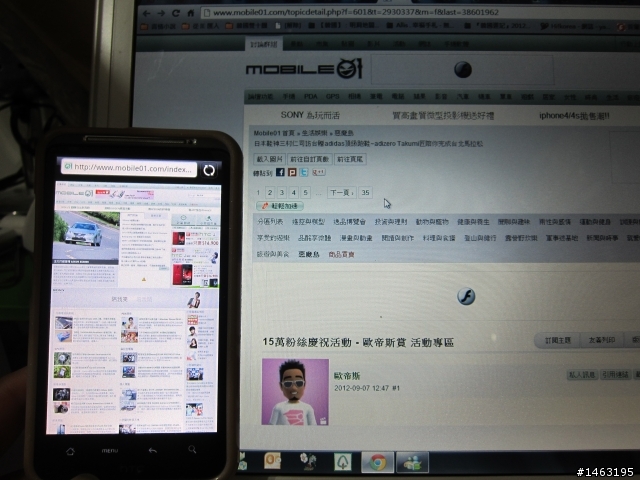Open the 健康與養生 board link
The height and width of the screenshot is (480, 640).
click(x=473, y=222)
